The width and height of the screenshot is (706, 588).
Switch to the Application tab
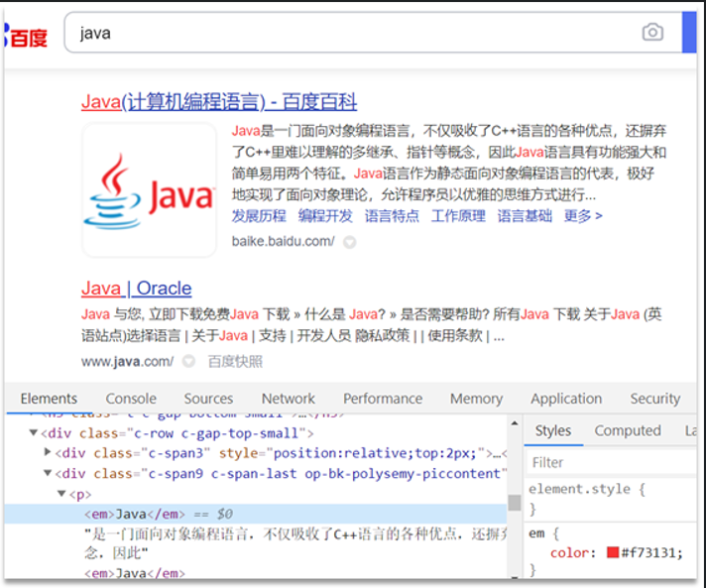click(566, 399)
